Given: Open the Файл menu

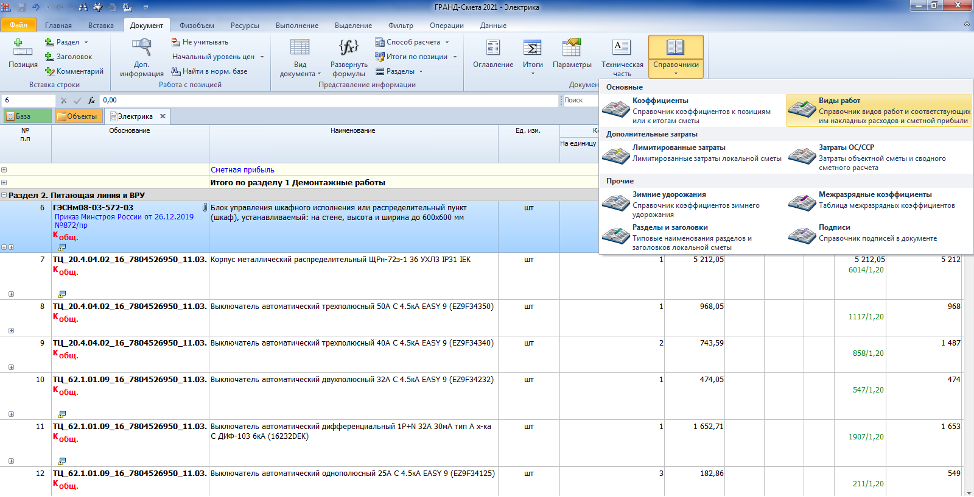Looking at the screenshot, I should [x=19, y=25].
